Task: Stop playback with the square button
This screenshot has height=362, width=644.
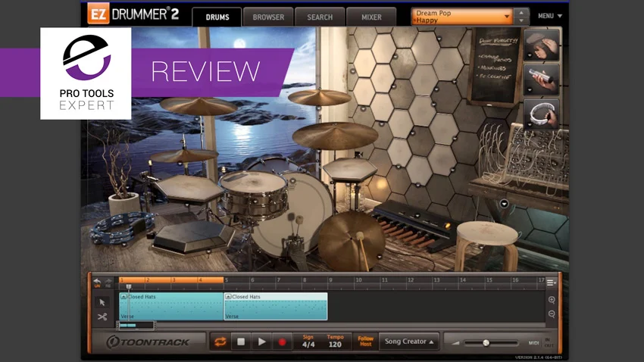Action: coord(241,342)
